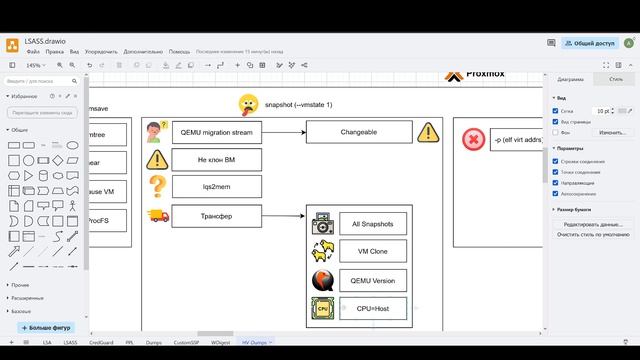
Task: Select the cylinder shape in Общие palette
Action: 43,176
